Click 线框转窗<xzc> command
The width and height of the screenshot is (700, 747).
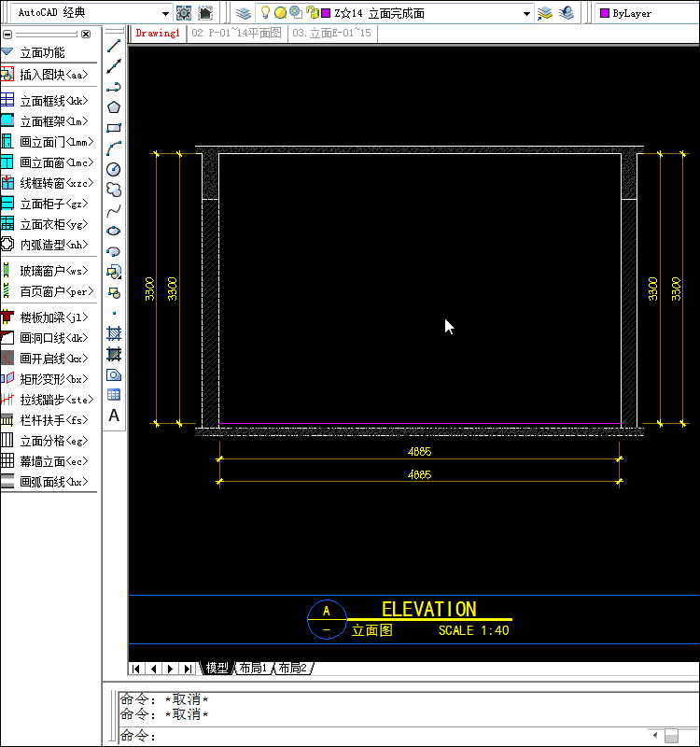pyautogui.click(x=49, y=183)
